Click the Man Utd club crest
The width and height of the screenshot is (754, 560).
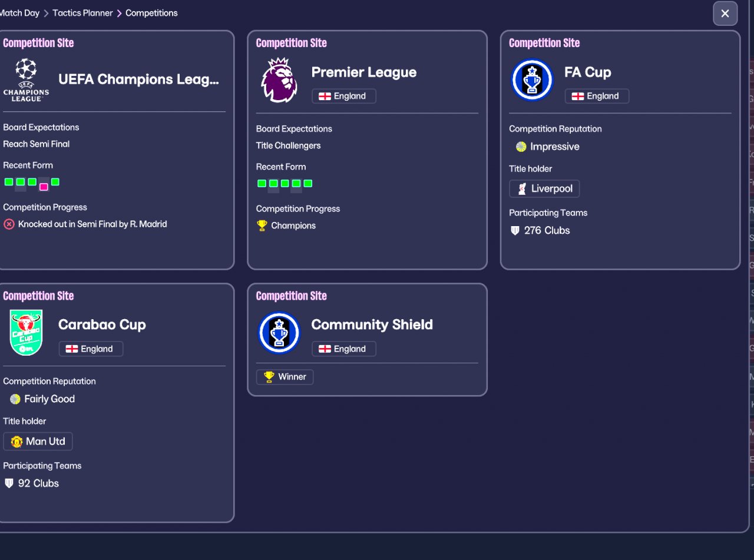click(16, 442)
